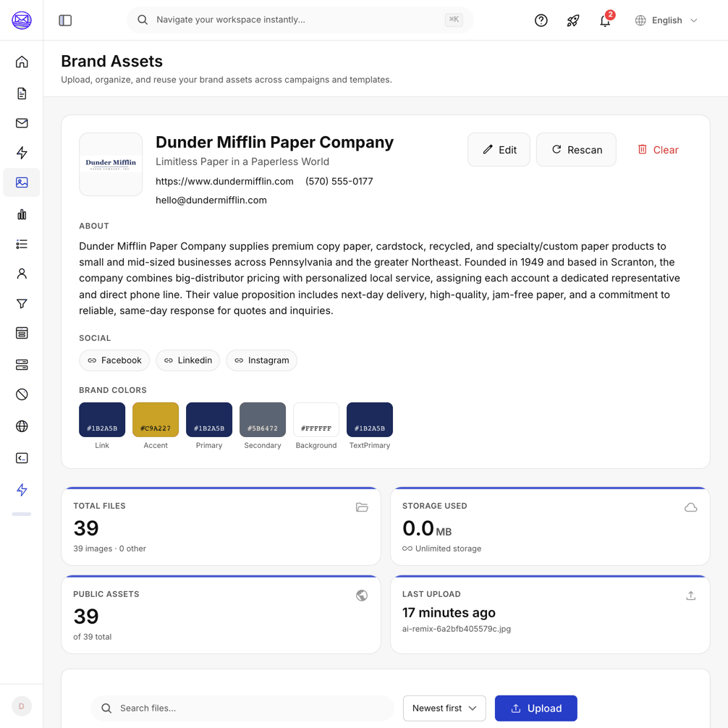
Task: Open the upper lightning bolt sidebar icon
Action: tap(22, 153)
